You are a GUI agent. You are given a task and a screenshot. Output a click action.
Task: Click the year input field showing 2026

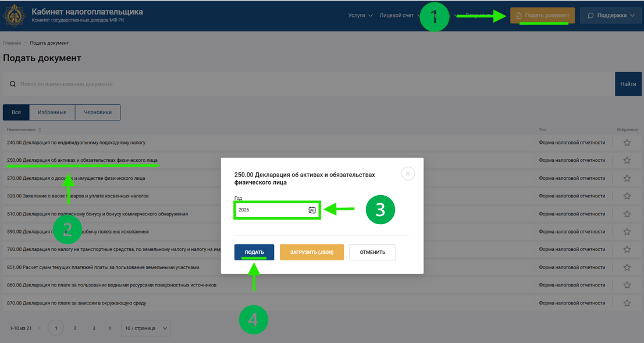click(x=271, y=210)
